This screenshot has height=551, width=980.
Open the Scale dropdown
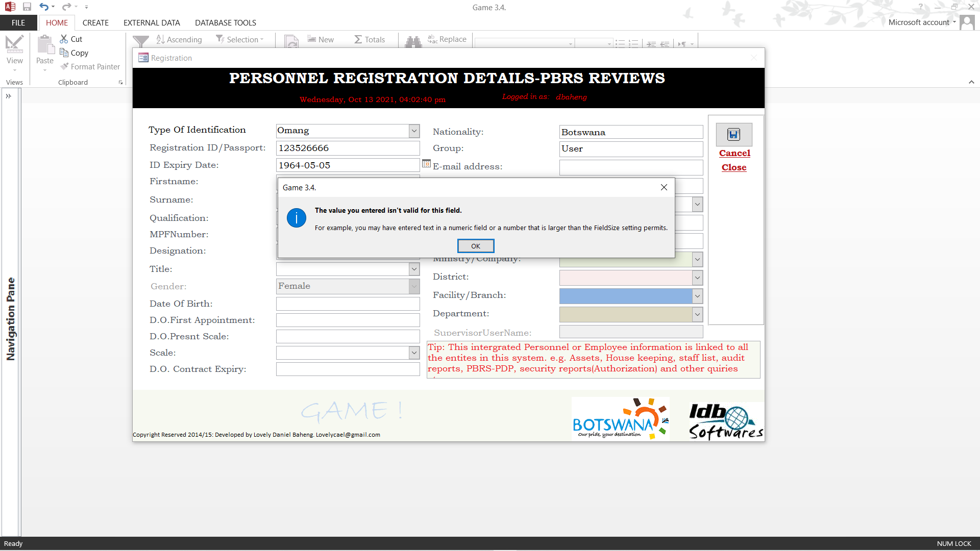(414, 353)
